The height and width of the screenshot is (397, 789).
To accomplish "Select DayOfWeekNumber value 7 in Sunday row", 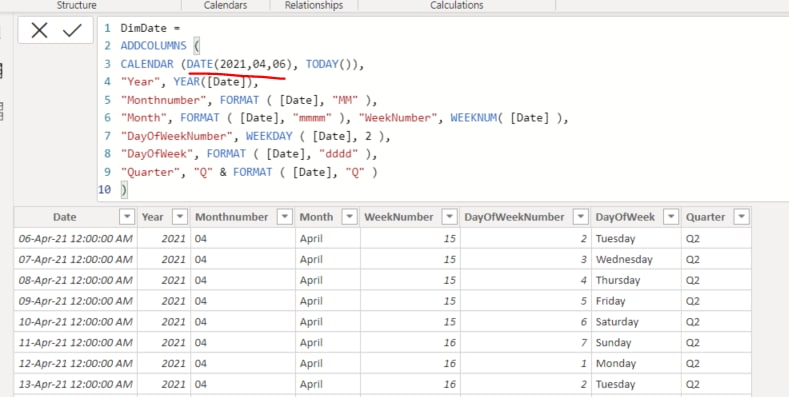I will click(x=526, y=343).
